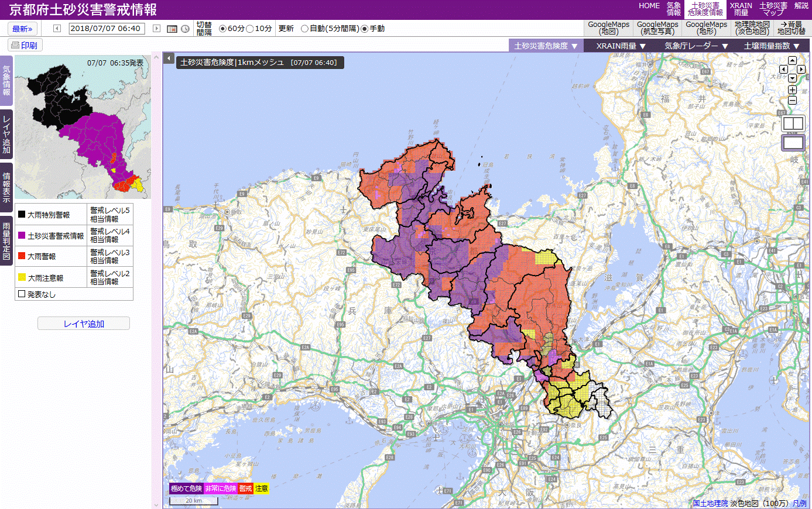Step to the previous time with the left arrow
Screen dimensions: 812x509
[x=57, y=29]
